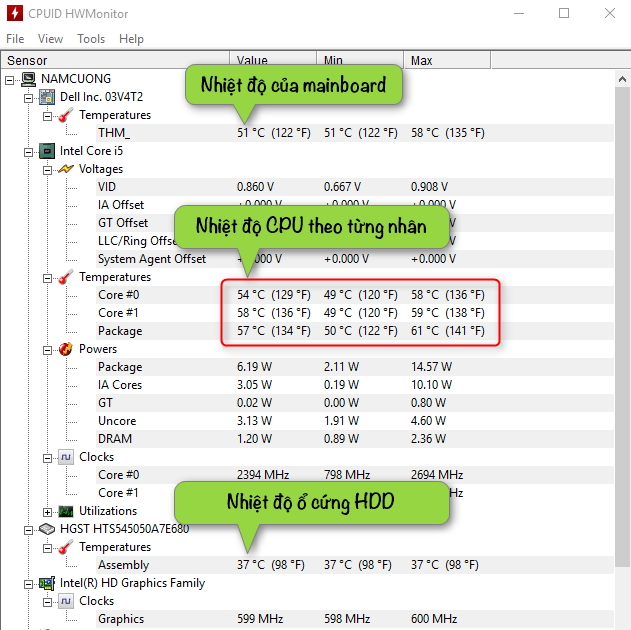Click the Voltages lightning icon
The width and height of the screenshot is (631, 630).
click(x=66, y=169)
